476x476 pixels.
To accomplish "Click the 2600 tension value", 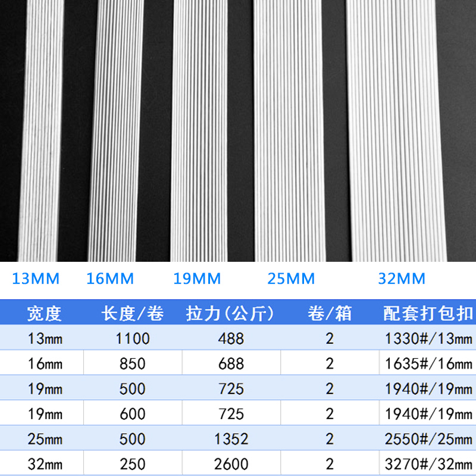I will pyautogui.click(x=231, y=464).
